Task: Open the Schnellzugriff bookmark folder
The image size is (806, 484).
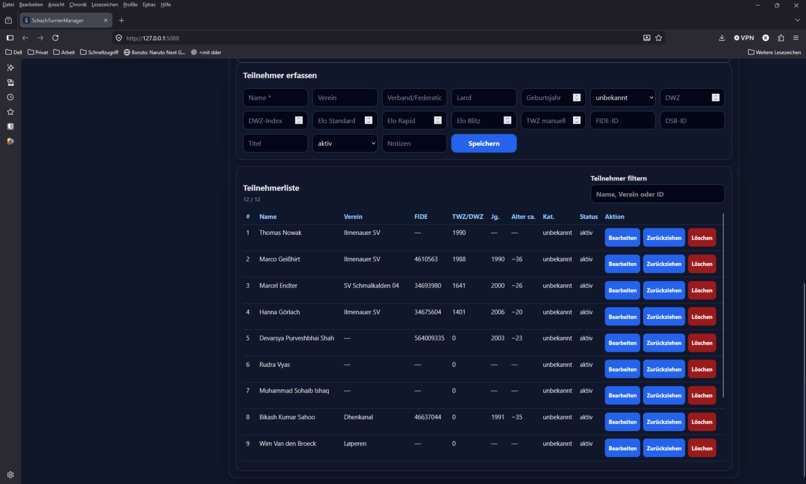Action: tap(99, 52)
